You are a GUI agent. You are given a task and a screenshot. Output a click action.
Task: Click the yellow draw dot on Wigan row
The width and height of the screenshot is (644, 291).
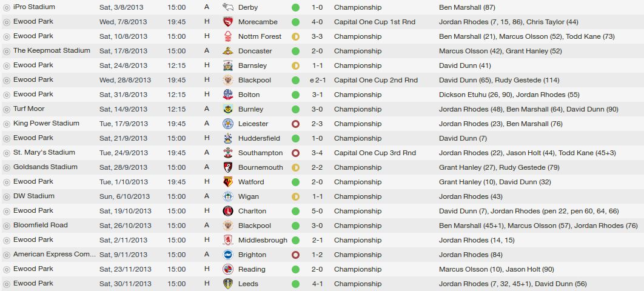click(x=295, y=196)
